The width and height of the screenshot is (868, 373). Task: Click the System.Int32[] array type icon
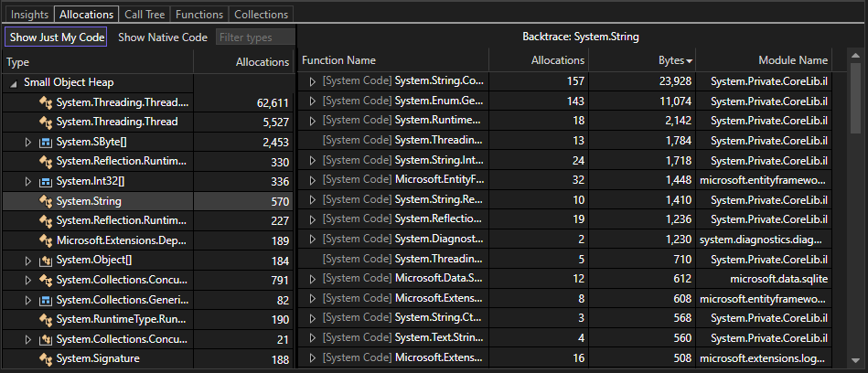click(45, 181)
